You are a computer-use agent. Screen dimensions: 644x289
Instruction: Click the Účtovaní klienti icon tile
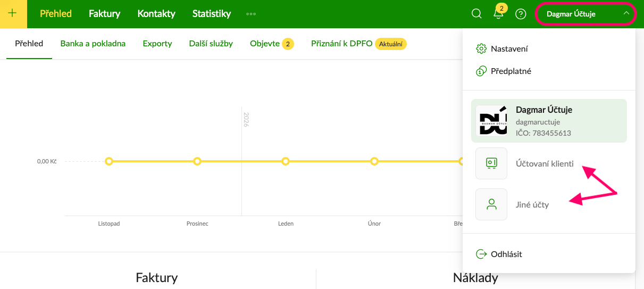[x=491, y=163]
